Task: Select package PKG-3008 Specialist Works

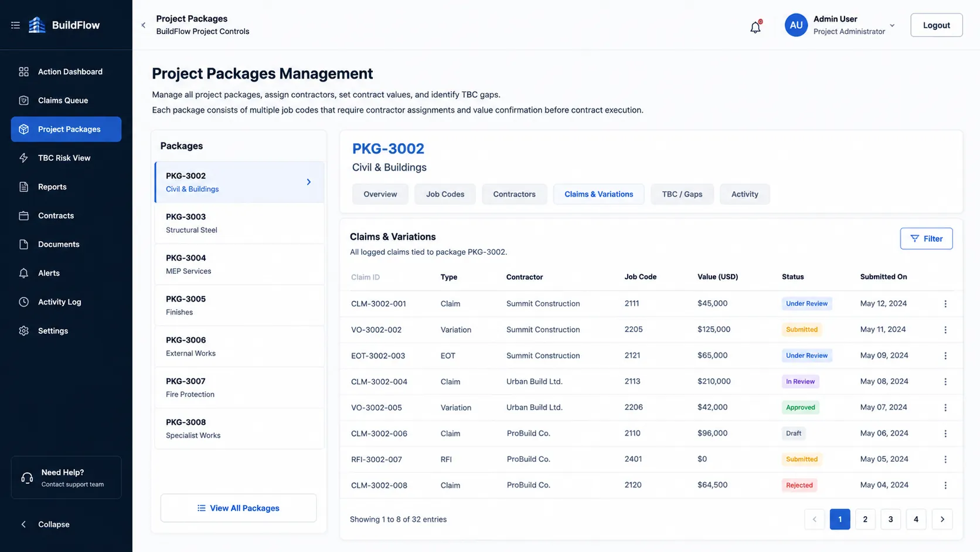Action: [239, 428]
